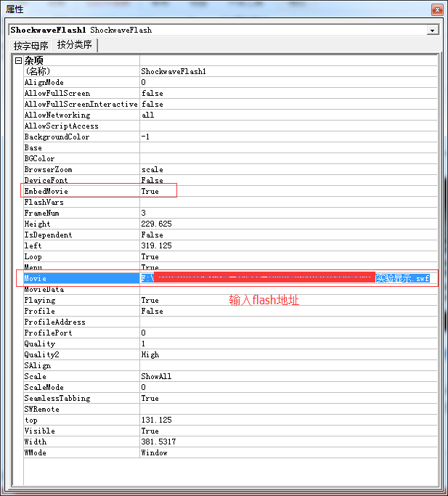Viewport: 448px width, 496px height.
Task: Select the Playing property name
Action: [x=81, y=300]
